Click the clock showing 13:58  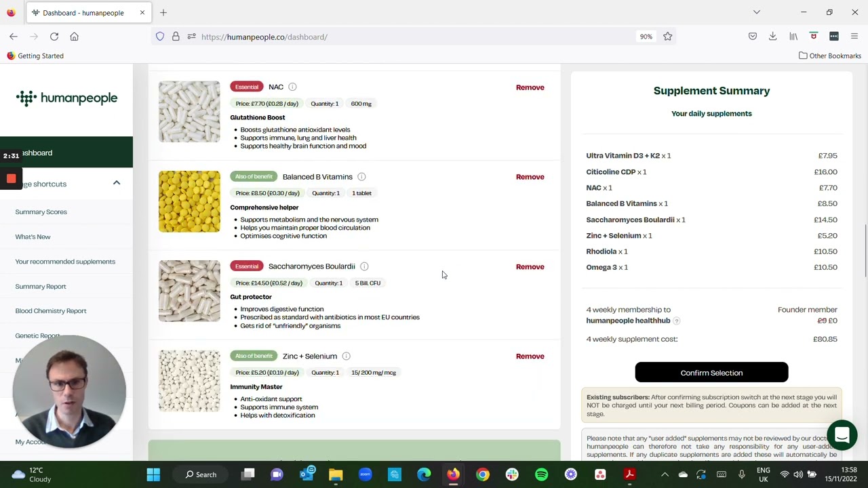point(848,470)
